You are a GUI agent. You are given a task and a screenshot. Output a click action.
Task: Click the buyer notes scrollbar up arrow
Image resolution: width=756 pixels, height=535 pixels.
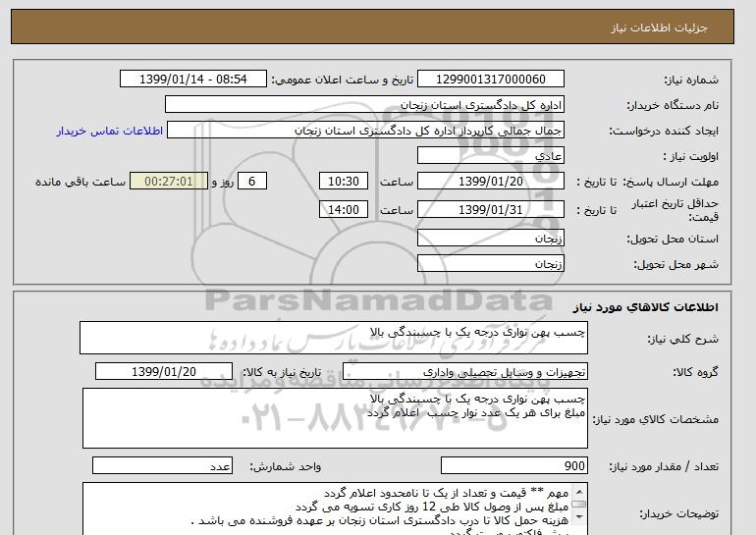(579, 491)
